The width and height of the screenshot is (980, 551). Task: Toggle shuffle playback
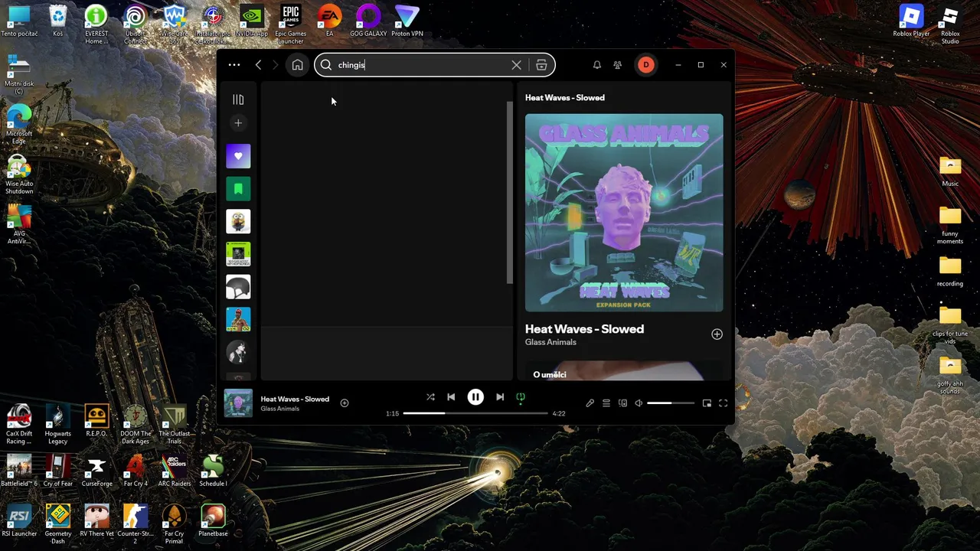tap(430, 397)
